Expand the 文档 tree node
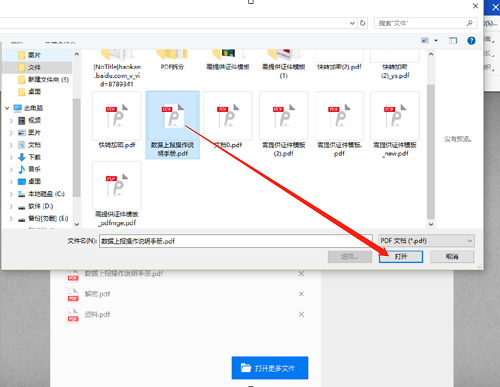Viewport: 500px width, 387px height. pyautogui.click(x=11, y=145)
